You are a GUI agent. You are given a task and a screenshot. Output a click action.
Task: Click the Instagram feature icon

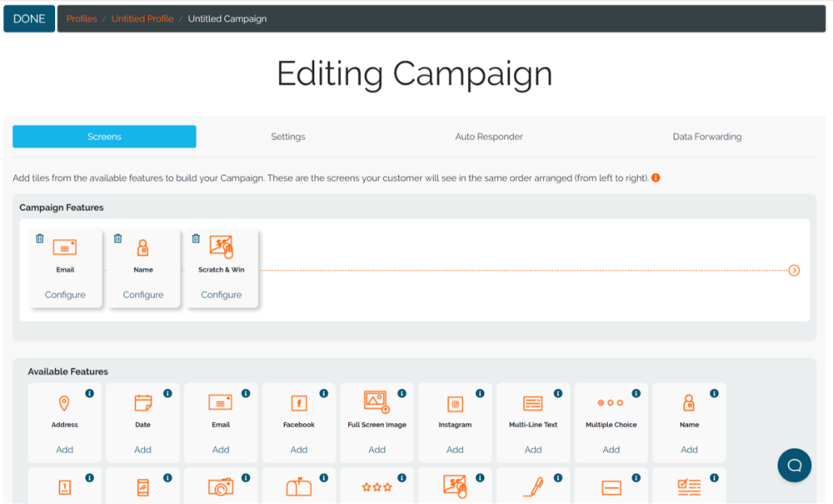455,404
